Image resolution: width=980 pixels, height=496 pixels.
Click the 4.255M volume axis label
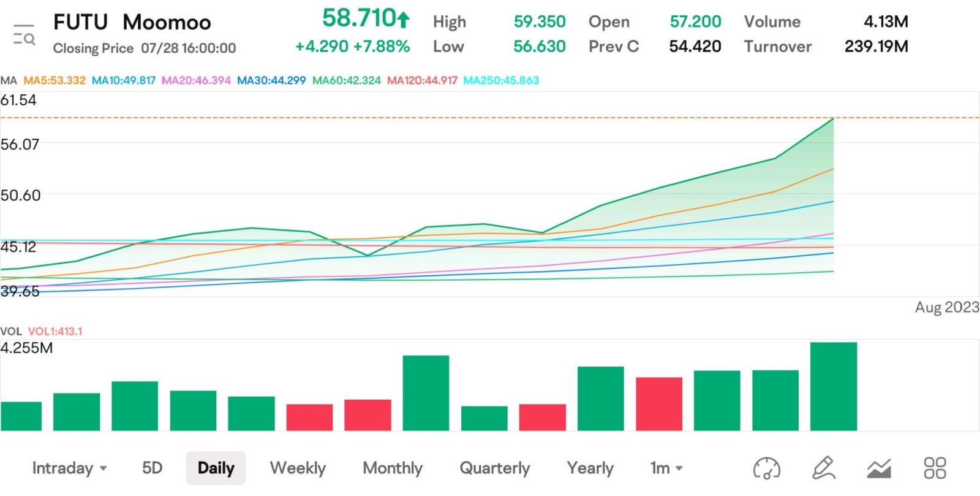[x=26, y=348]
